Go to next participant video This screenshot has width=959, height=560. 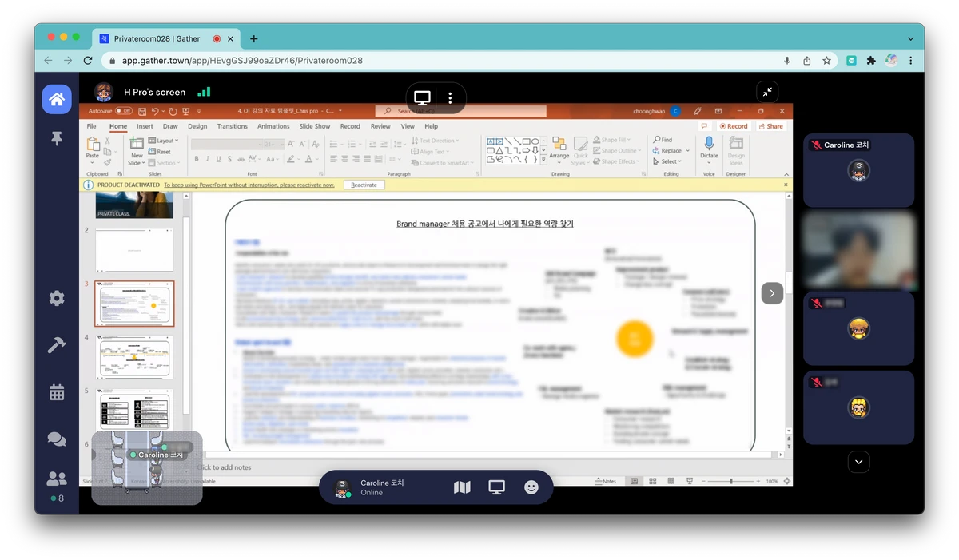(x=772, y=293)
